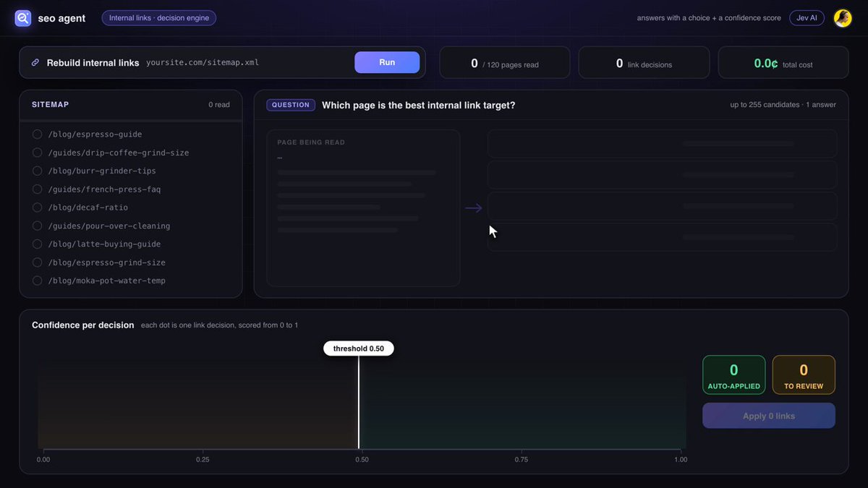868x488 pixels.
Task: Click the AUTO-APPLIED counter box
Action: point(733,375)
